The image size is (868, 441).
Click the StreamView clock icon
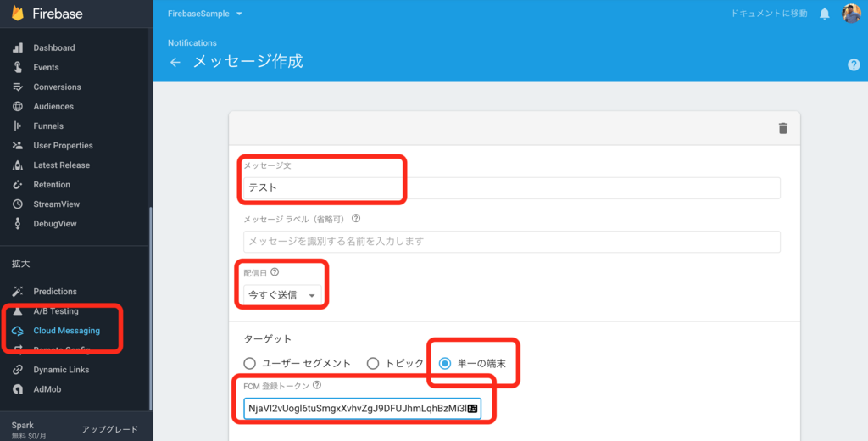pos(18,204)
